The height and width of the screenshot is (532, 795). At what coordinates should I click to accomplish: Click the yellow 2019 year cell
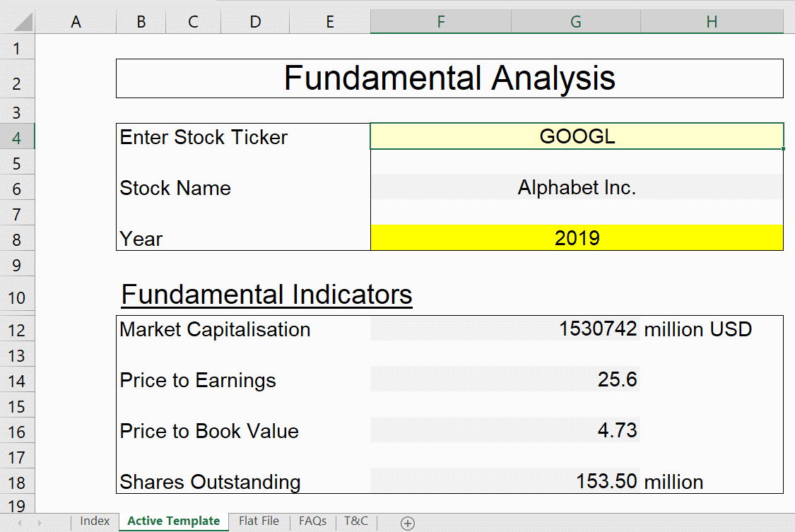click(x=577, y=237)
